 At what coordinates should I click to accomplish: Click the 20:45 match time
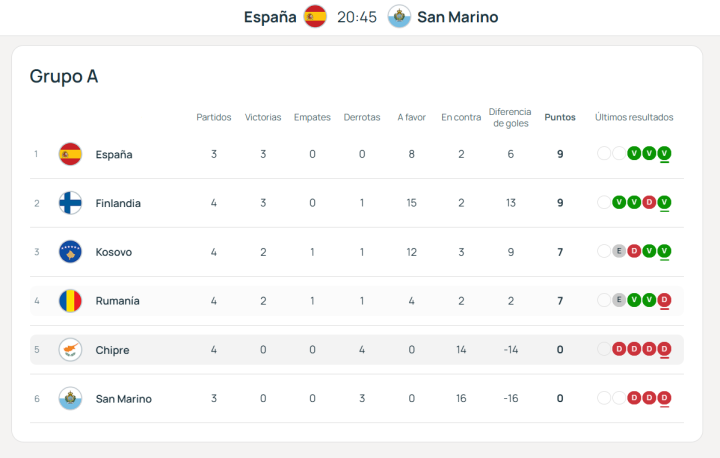click(357, 17)
